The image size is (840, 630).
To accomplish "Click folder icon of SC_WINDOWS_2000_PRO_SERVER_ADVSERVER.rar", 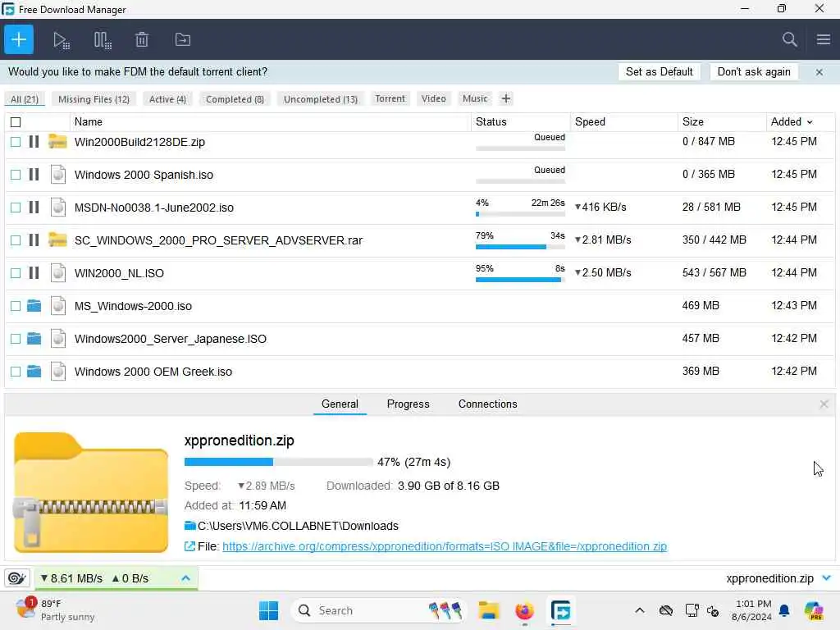I will click(x=58, y=240).
